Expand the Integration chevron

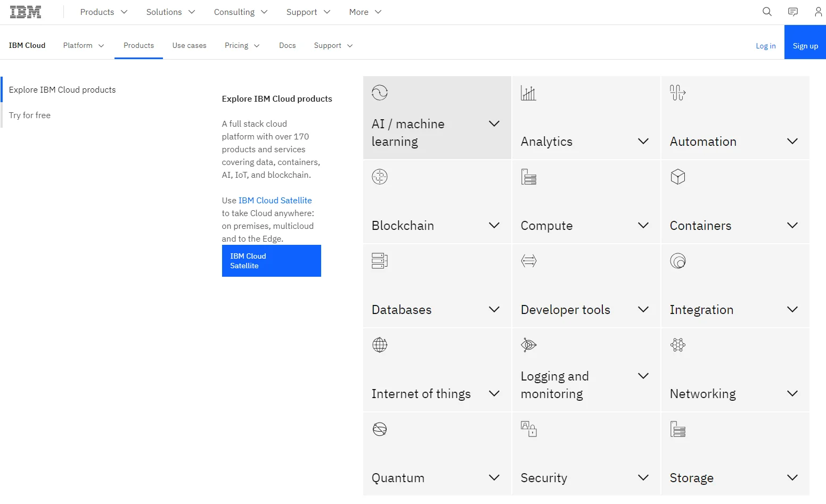(x=792, y=309)
